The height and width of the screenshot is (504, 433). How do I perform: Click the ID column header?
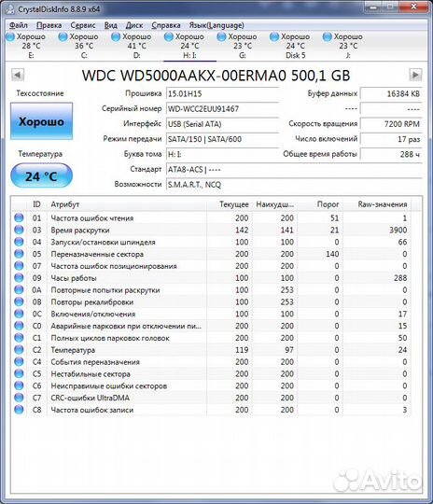(36, 204)
